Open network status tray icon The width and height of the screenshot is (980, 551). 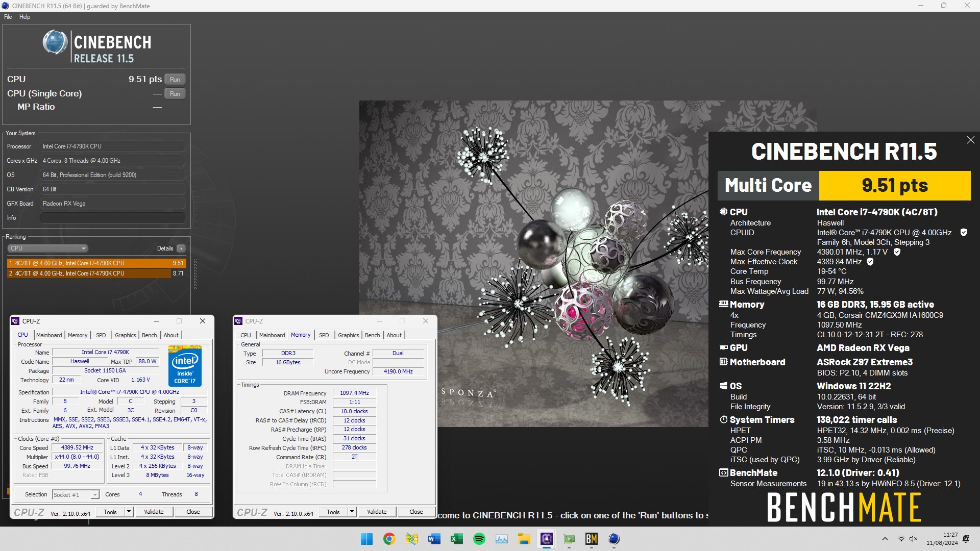(901, 539)
